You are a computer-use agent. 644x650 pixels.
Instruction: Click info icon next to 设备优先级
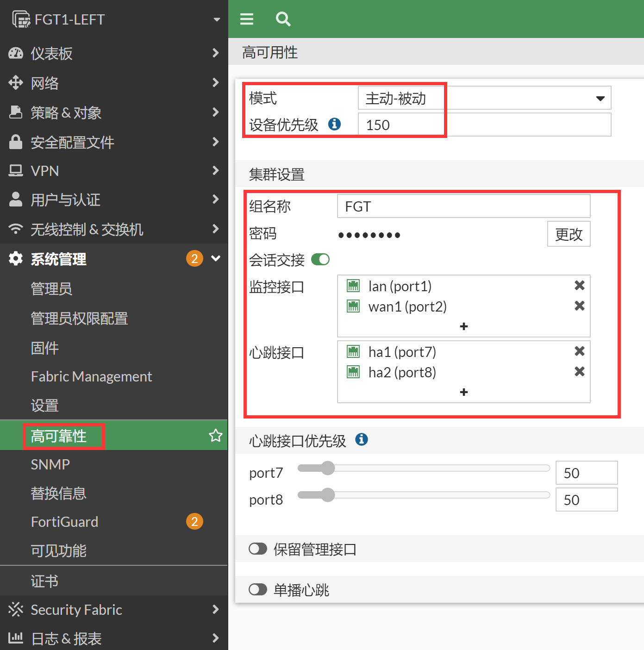(334, 124)
